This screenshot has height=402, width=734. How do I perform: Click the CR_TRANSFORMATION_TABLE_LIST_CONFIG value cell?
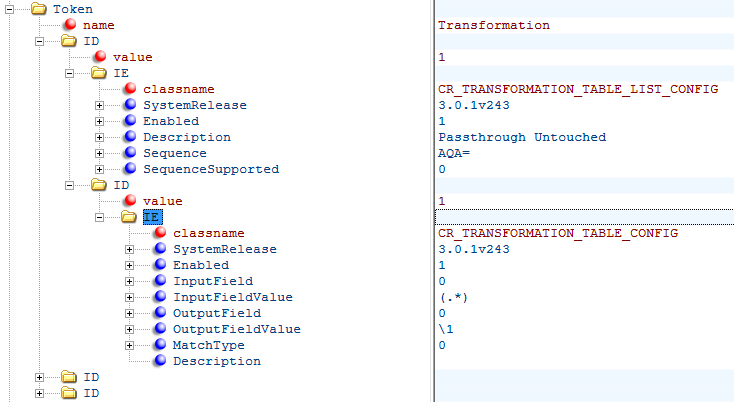pyautogui.click(x=578, y=89)
